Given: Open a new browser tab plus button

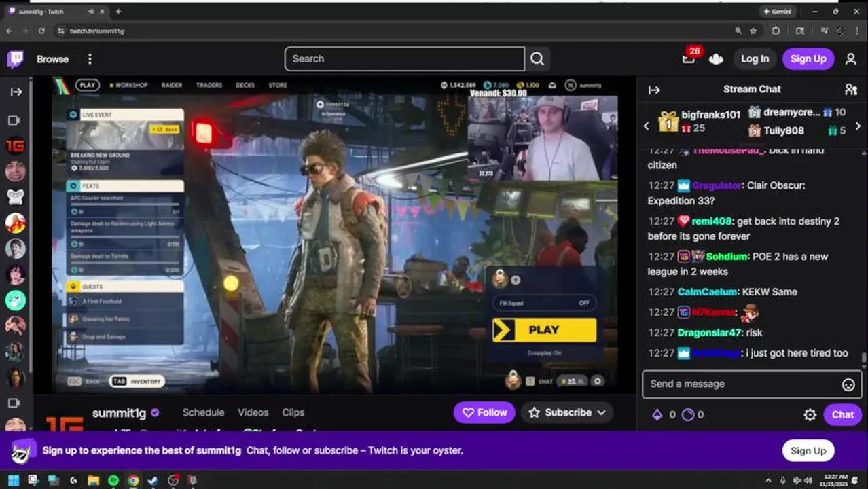Looking at the screenshot, I should coord(118,12).
